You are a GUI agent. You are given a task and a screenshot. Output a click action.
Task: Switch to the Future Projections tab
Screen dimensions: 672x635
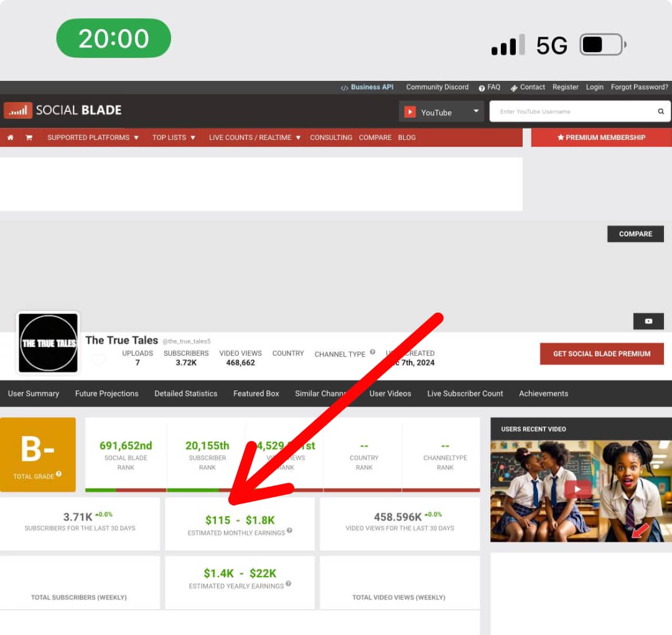[x=106, y=394]
